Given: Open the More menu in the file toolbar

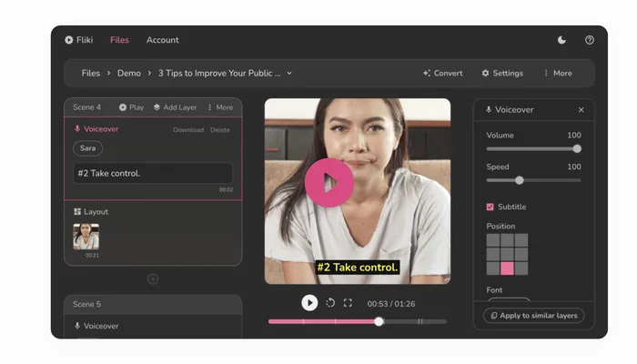Looking at the screenshot, I should [558, 74].
